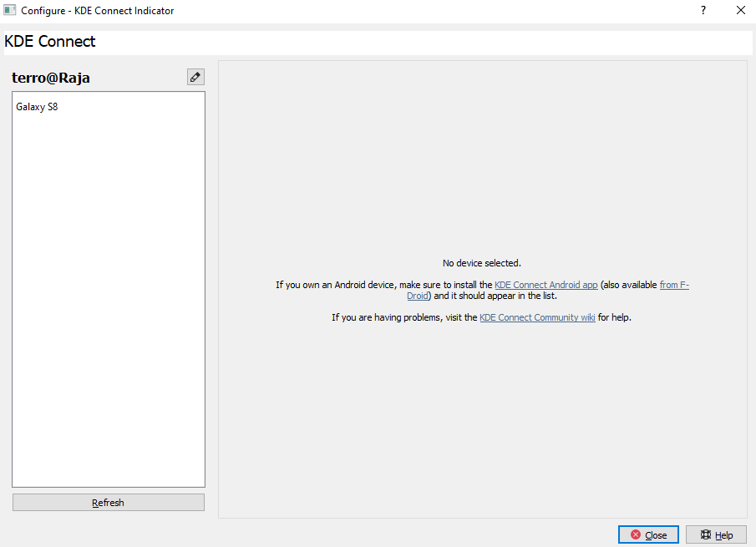This screenshot has width=756, height=547.
Task: Close window using title bar X
Action: [741, 10]
